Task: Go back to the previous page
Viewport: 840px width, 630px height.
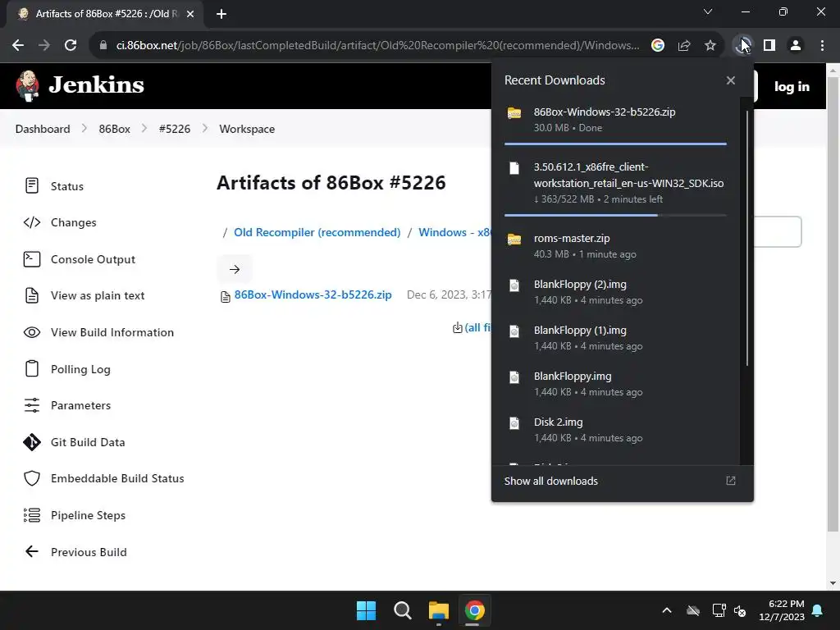Action: (x=18, y=46)
